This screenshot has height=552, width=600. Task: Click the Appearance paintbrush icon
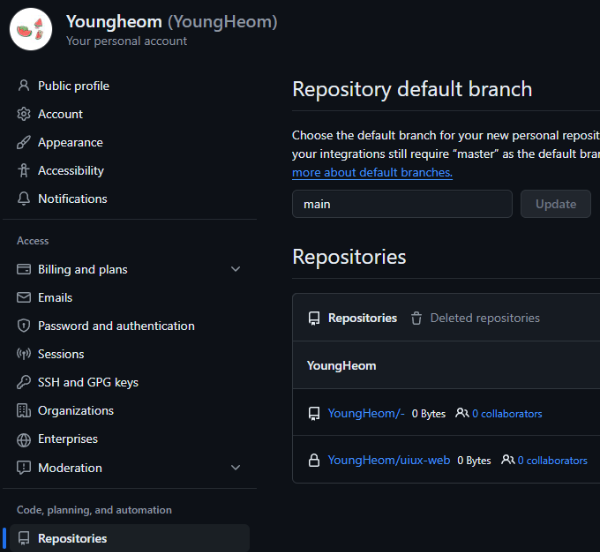point(24,142)
